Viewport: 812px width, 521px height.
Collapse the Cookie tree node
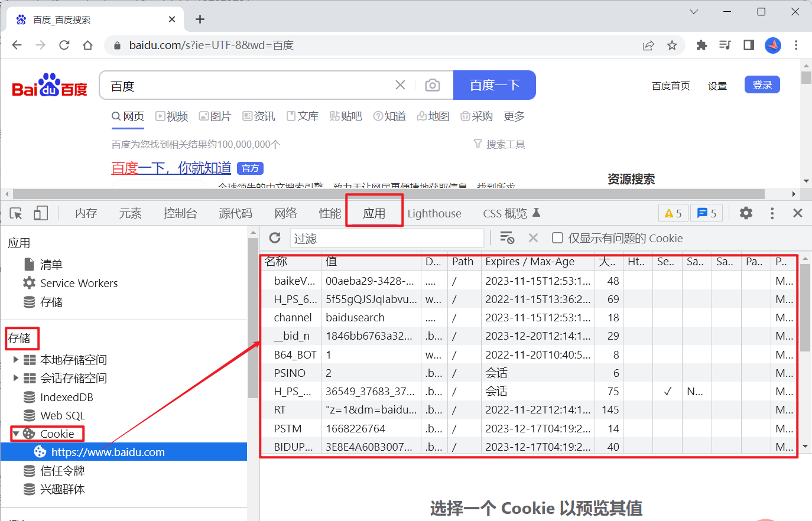click(x=16, y=434)
